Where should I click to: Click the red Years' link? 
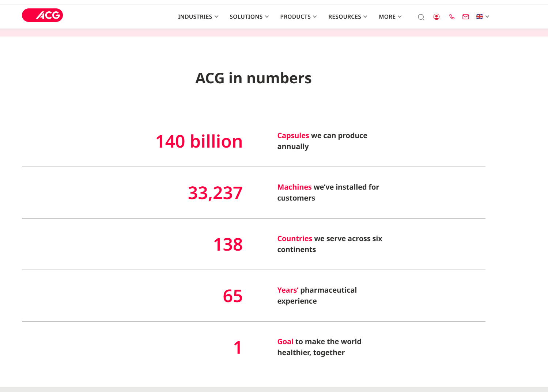point(288,290)
